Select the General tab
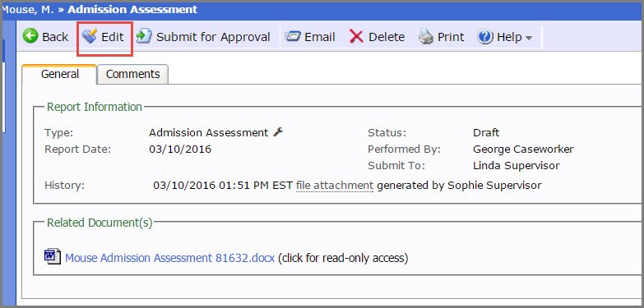644x308 pixels. [x=60, y=74]
